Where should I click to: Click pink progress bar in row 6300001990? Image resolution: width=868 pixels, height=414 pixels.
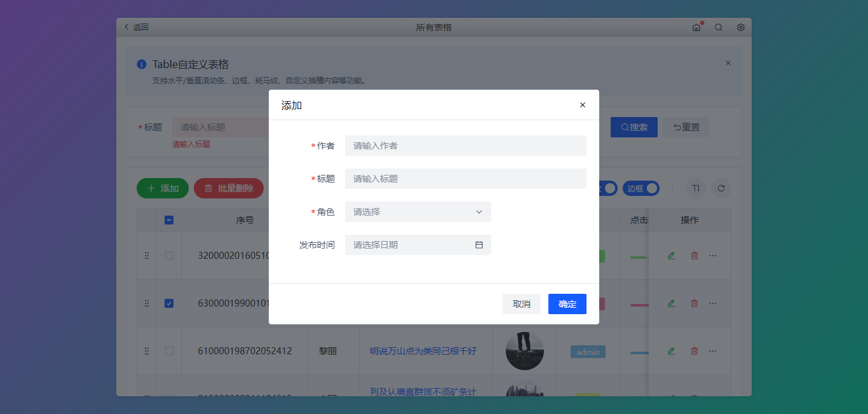(639, 305)
